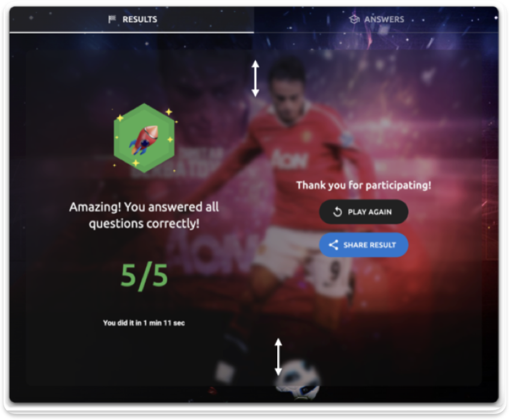Click the flag icon beside Results
Viewport: 510px width, 420px height.
[112, 19]
